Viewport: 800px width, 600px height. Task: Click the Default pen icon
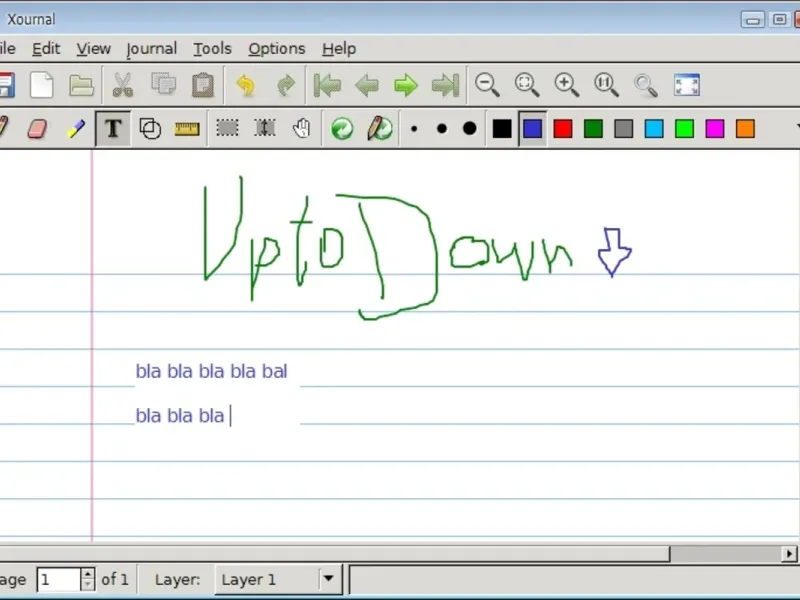[380, 129]
